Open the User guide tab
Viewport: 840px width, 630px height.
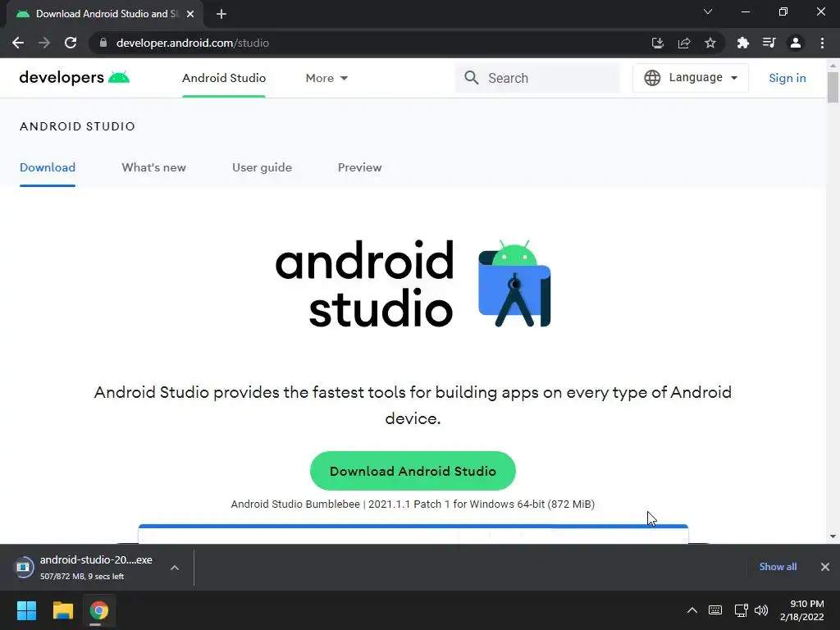pos(262,167)
